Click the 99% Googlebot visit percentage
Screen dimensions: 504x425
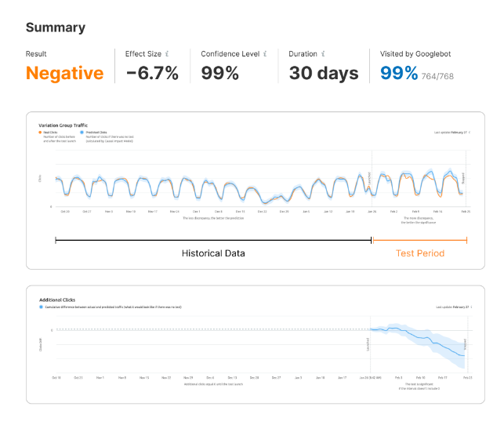pos(399,74)
